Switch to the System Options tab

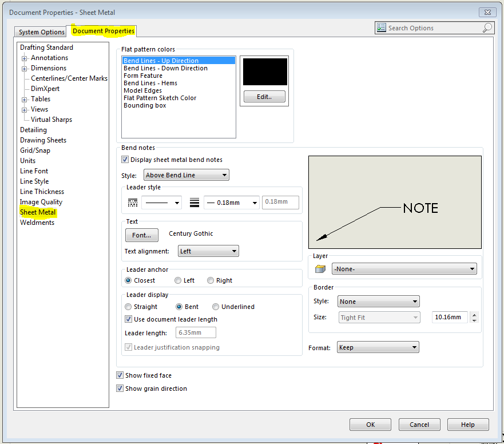[x=41, y=32]
